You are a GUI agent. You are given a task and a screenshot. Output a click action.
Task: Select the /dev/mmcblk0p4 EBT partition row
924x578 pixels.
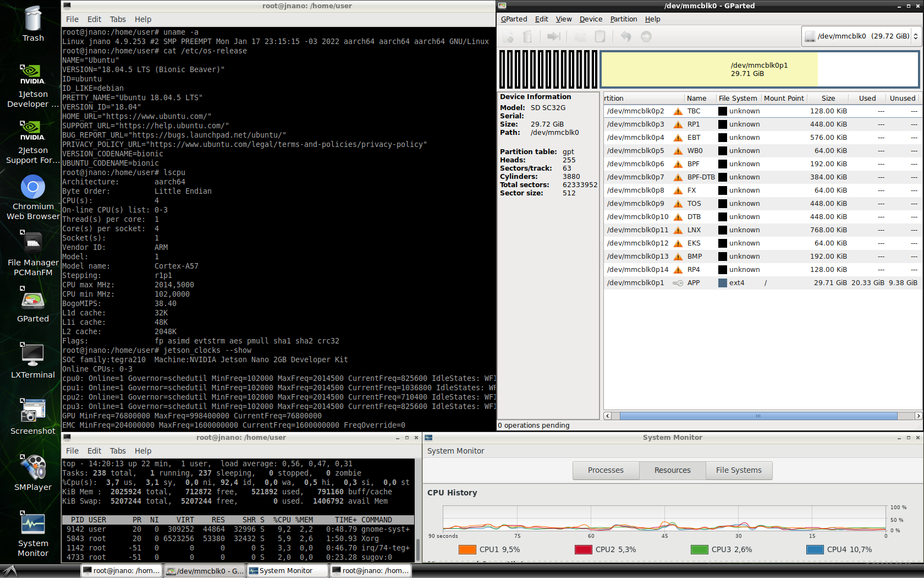coord(762,138)
